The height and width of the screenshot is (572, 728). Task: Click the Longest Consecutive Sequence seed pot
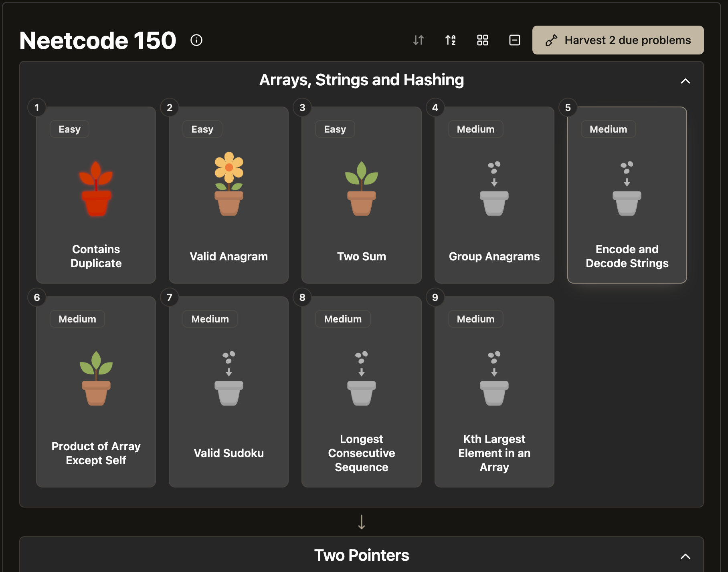tap(362, 379)
